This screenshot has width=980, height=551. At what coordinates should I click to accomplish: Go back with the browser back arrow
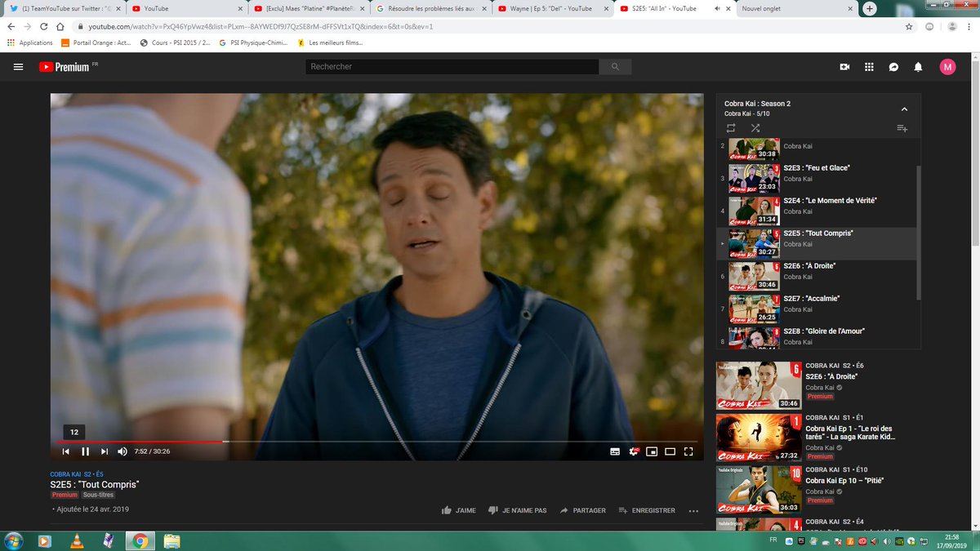(11, 26)
